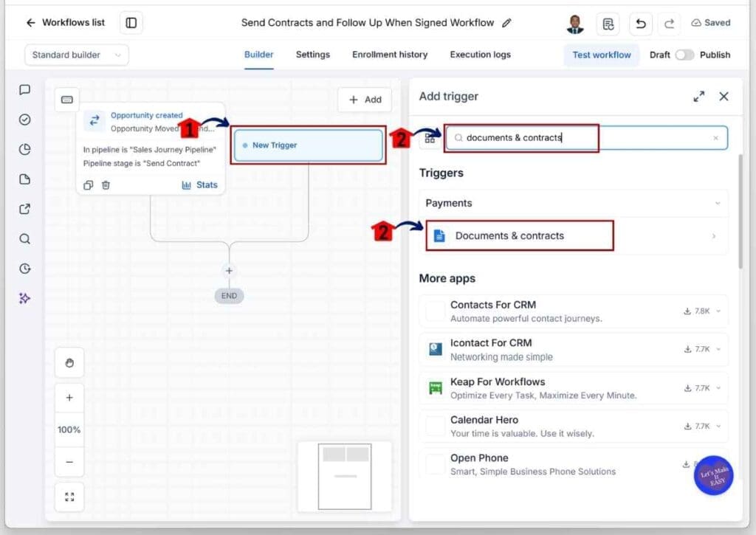Zoom in the canvas
Viewport: 756px width, 535px height.
[x=69, y=398]
